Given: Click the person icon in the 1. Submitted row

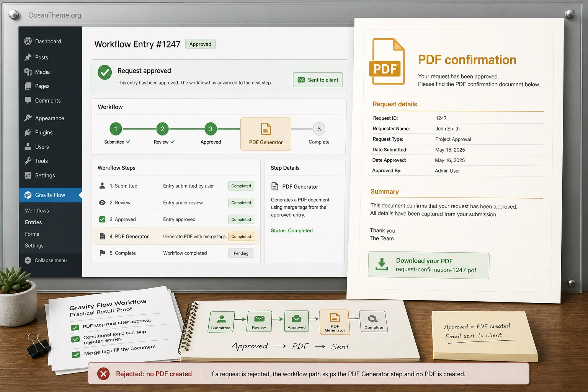Looking at the screenshot, I should coord(102,186).
